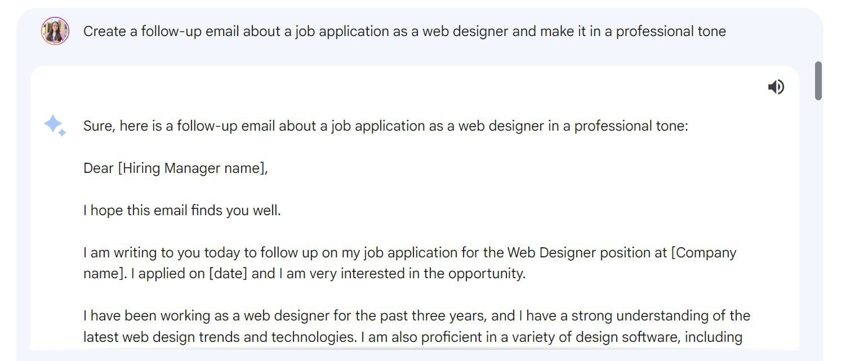Click the vertical scrollbar thumb
The image size is (868, 361).
coord(818,81)
